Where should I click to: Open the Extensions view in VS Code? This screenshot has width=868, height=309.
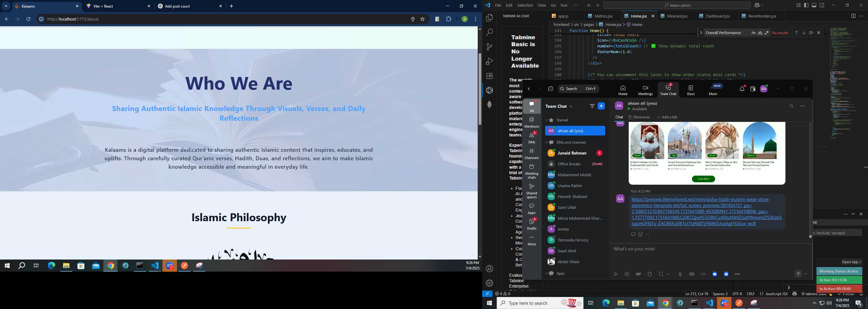489,76
